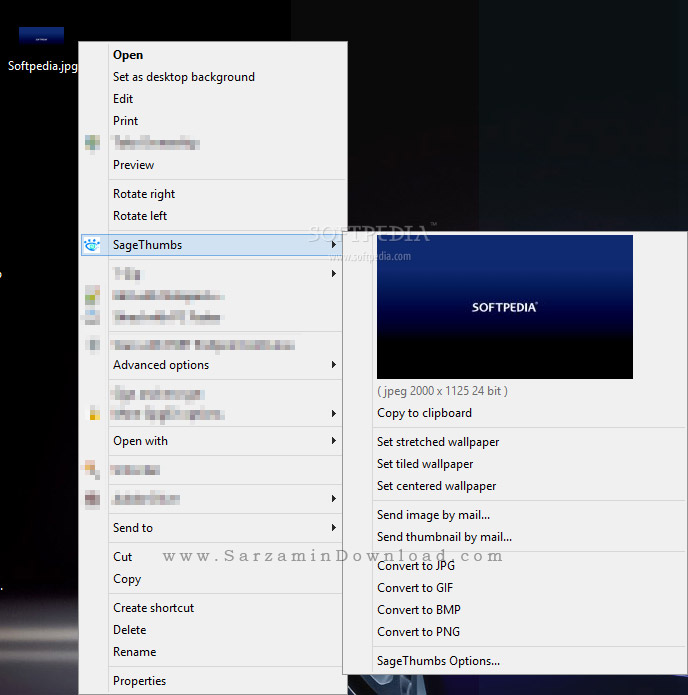688x695 pixels.
Task: Expand the SageThumbs submenu arrow
Action: click(334, 245)
